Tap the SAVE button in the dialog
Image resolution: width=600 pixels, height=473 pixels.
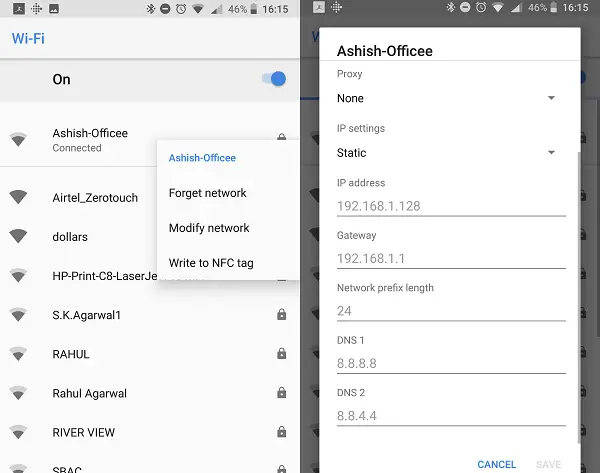pos(549,464)
